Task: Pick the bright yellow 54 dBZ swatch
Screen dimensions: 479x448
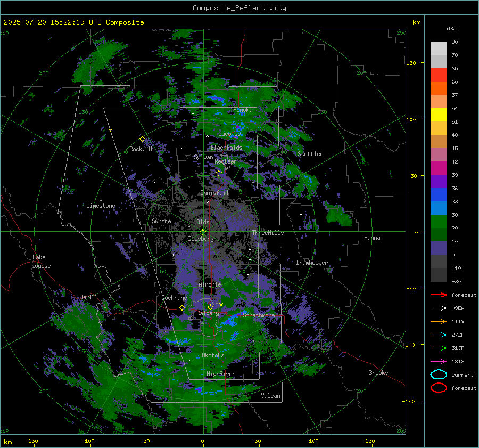Action: click(x=439, y=115)
